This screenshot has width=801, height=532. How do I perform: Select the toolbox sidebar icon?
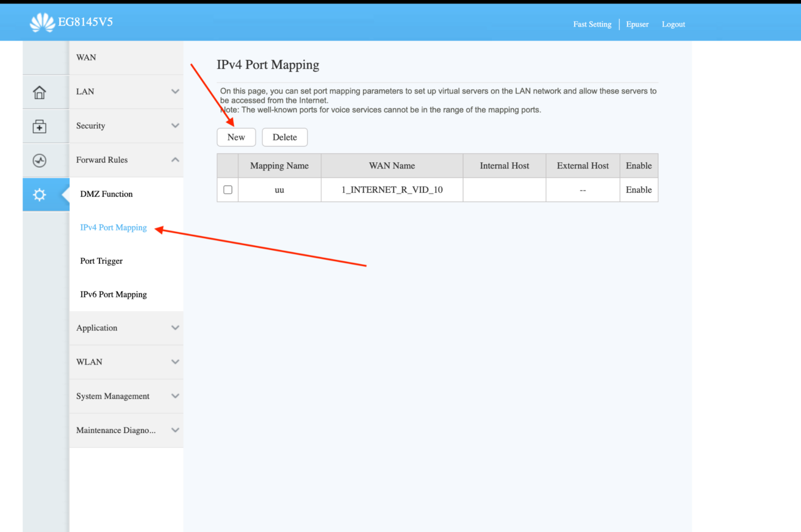(x=39, y=126)
